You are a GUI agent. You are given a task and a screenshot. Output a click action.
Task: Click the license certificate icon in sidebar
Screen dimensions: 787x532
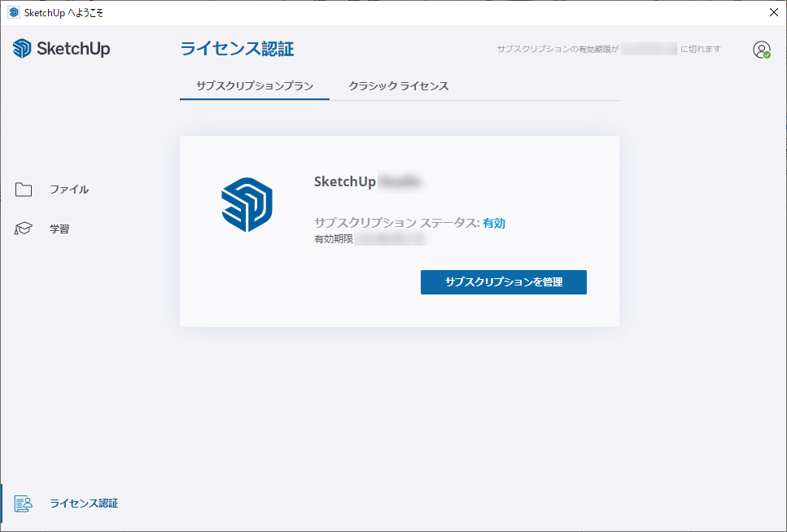tap(24, 504)
